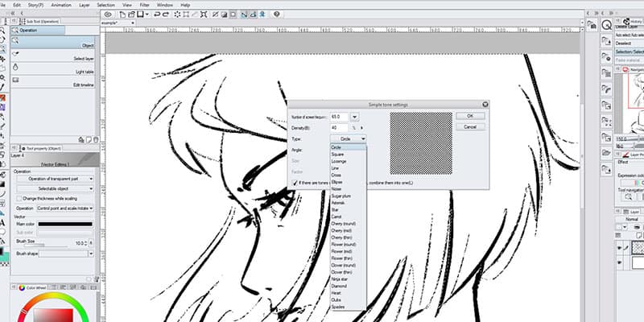Open the Edit menu
This screenshot has height=322, width=644.
point(17,5)
